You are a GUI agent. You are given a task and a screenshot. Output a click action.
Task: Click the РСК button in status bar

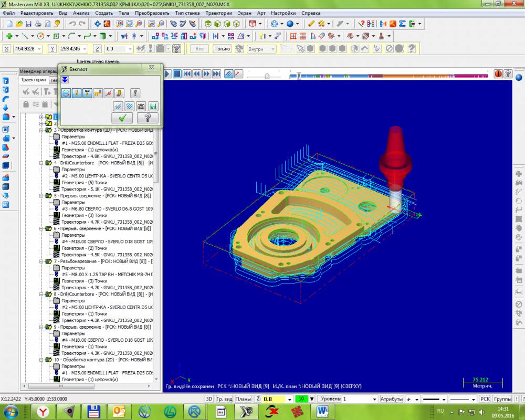(485, 399)
